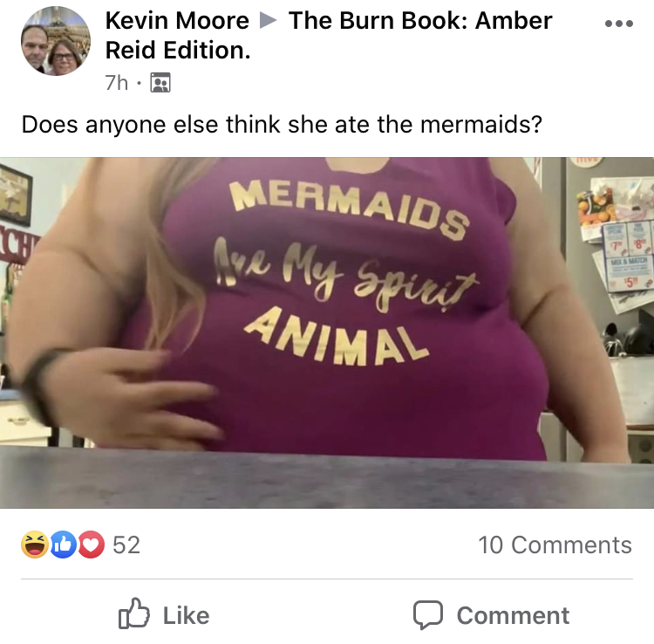Tap the speech bubble icon next to Comment

pyautogui.click(x=428, y=615)
